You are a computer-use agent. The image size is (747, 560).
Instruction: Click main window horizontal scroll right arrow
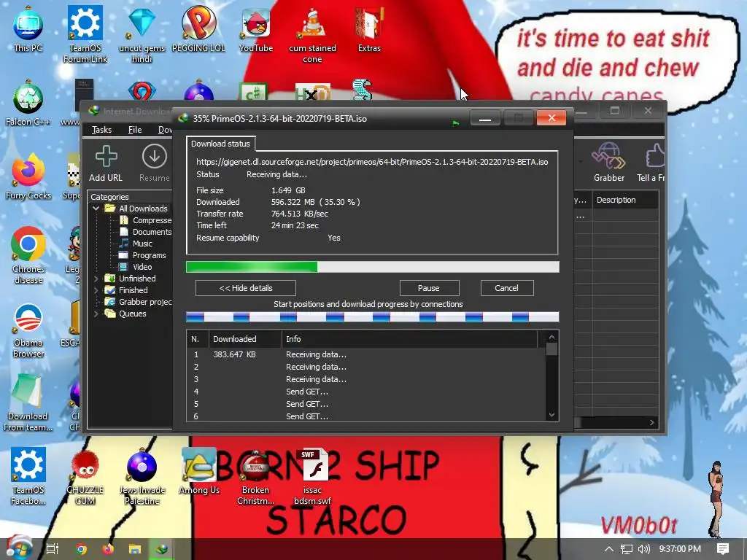(652, 422)
